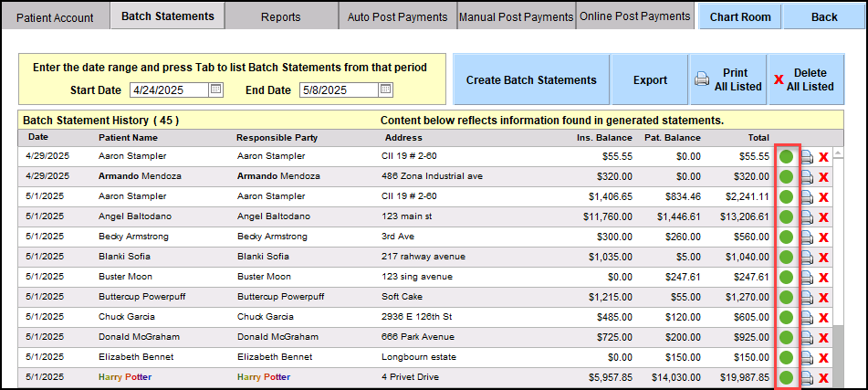Switch to the Reports tab
Image resolution: width=868 pixels, height=390 pixels.
(x=280, y=16)
